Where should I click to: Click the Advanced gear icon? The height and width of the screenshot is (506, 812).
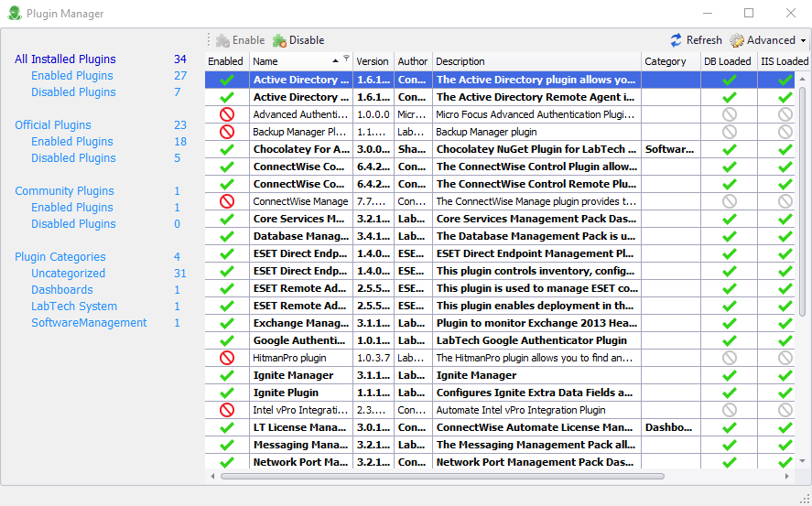pos(737,40)
